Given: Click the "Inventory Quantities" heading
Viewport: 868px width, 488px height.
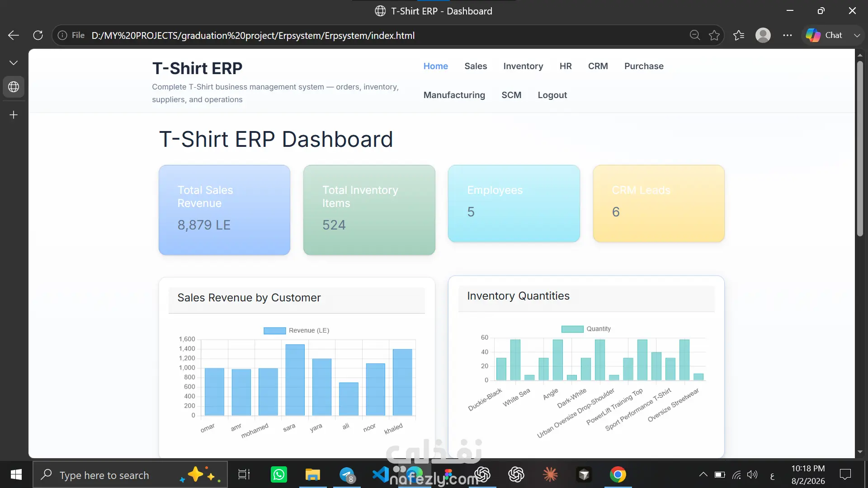Looking at the screenshot, I should click(x=518, y=296).
